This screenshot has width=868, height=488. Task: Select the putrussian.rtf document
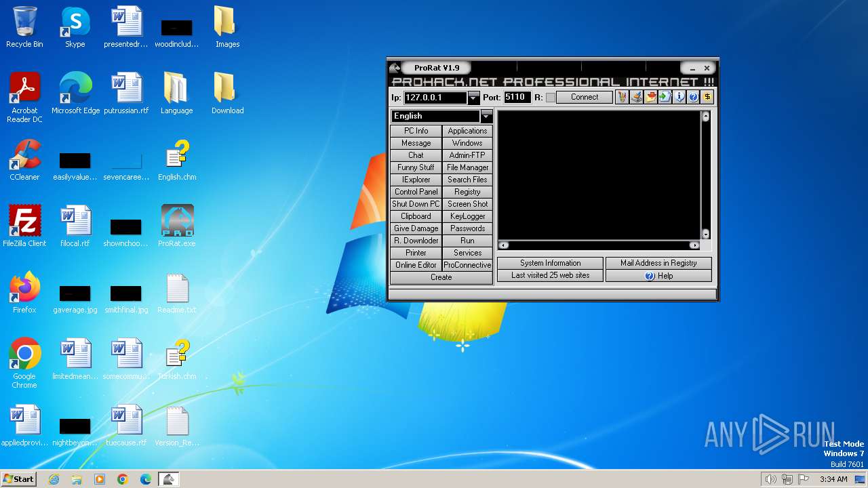126,94
